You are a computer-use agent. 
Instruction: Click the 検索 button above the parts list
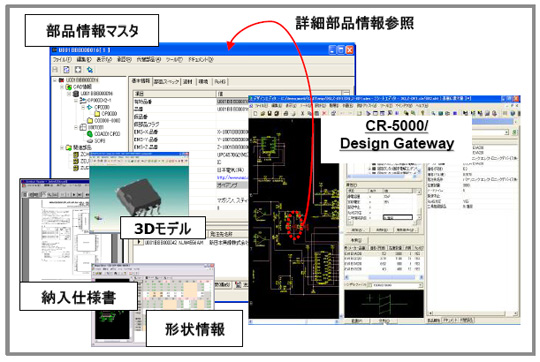(x=356, y=240)
